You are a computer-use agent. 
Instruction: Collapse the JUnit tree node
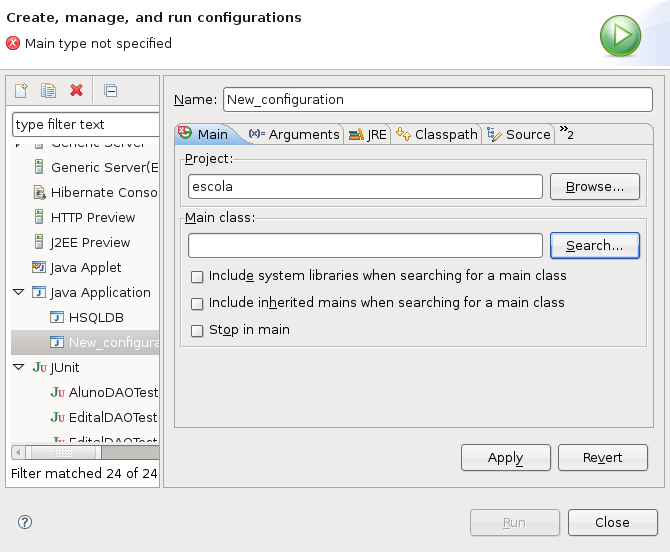pos(18,368)
